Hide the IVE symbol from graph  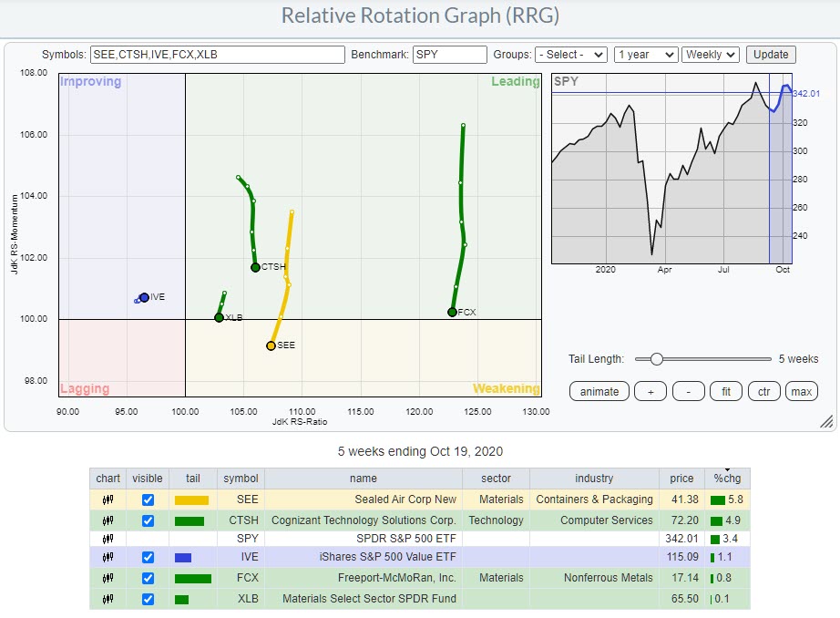click(x=149, y=558)
